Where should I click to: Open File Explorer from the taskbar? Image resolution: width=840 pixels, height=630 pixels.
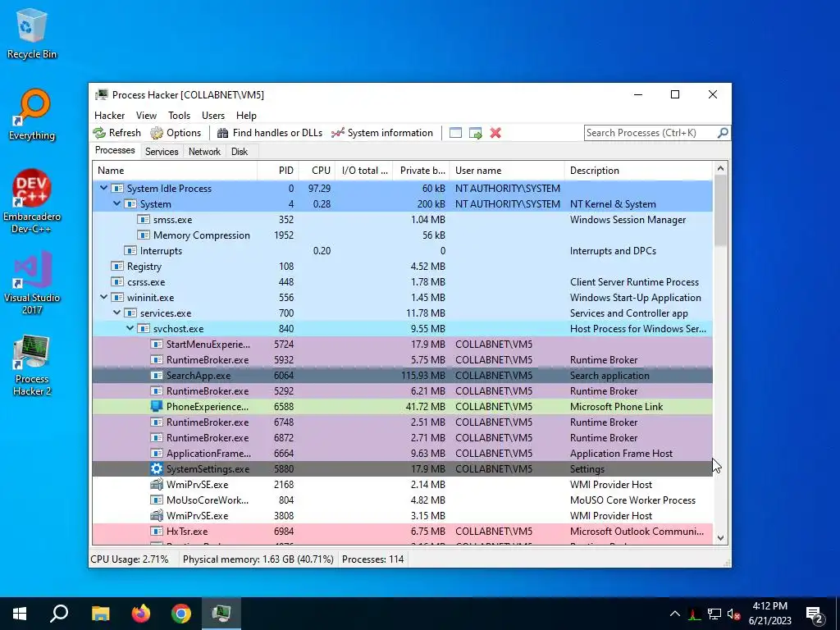click(x=100, y=614)
